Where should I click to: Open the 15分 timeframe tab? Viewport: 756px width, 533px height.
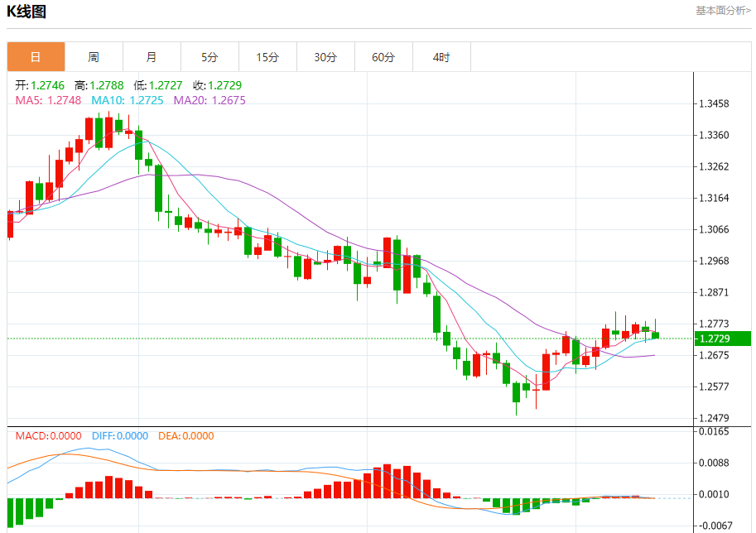267,57
